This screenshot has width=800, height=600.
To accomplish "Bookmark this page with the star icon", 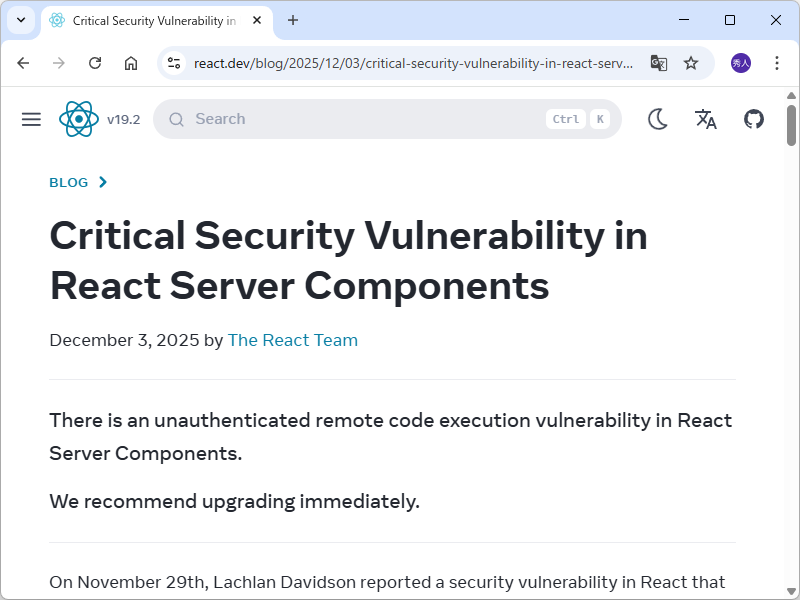I will tap(691, 62).
